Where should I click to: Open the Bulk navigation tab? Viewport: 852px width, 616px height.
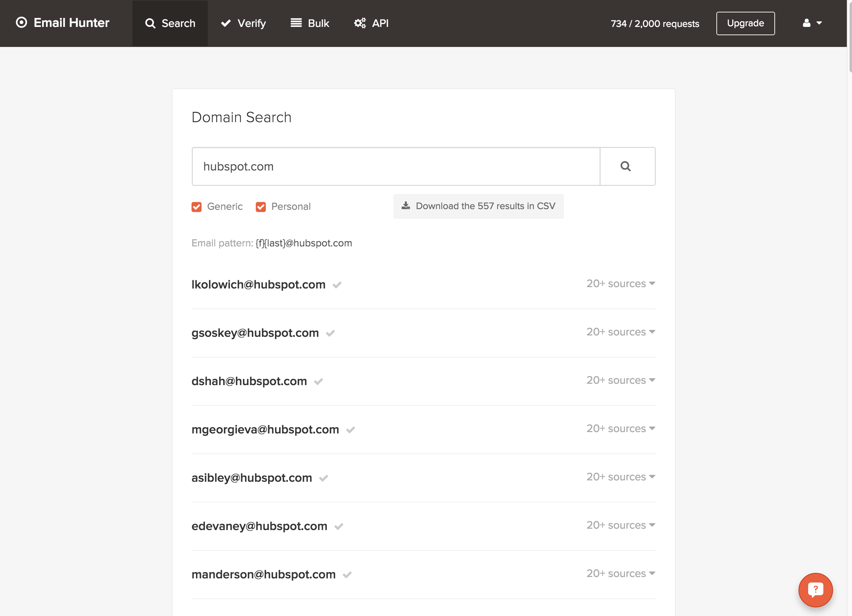(x=310, y=23)
